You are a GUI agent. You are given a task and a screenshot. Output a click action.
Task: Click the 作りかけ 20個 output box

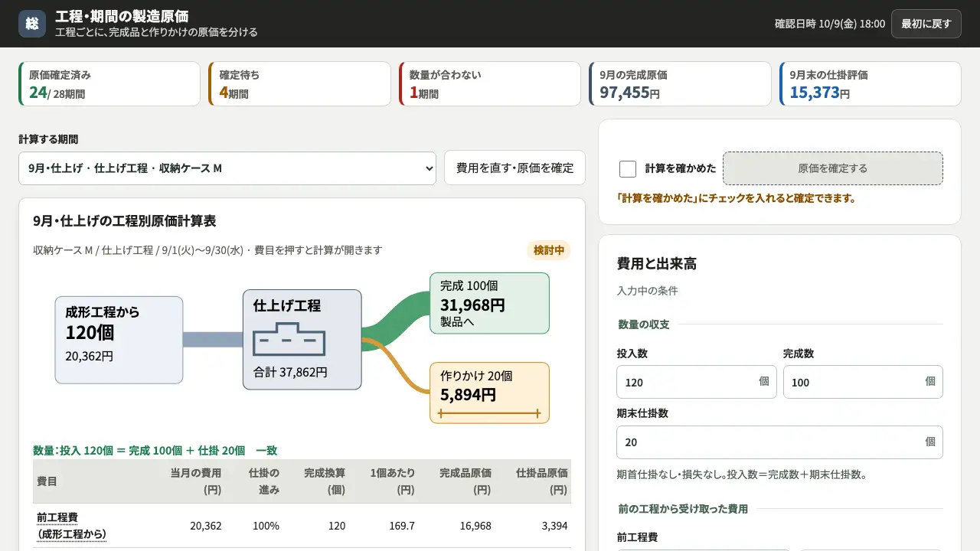coord(489,393)
